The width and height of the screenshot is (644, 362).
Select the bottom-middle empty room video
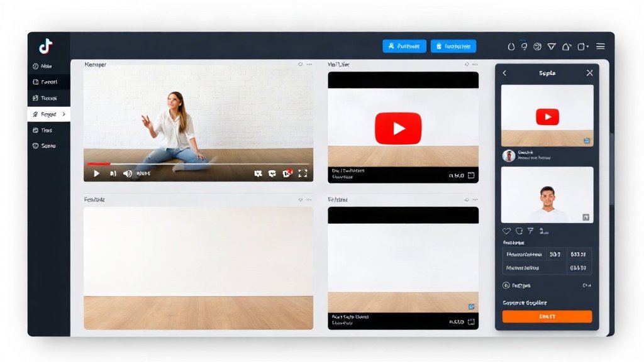pos(403,268)
